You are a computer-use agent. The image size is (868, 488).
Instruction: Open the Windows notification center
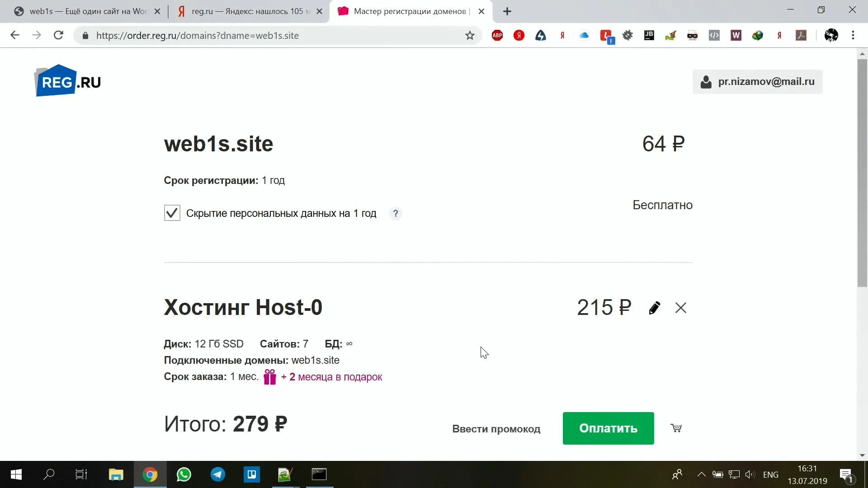847,474
